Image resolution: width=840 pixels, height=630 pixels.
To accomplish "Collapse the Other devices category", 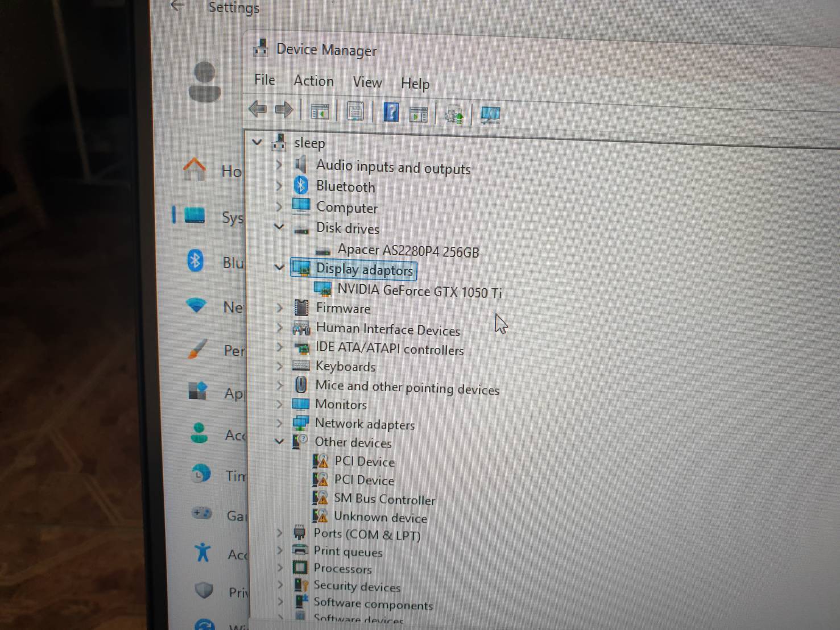I will (x=279, y=441).
